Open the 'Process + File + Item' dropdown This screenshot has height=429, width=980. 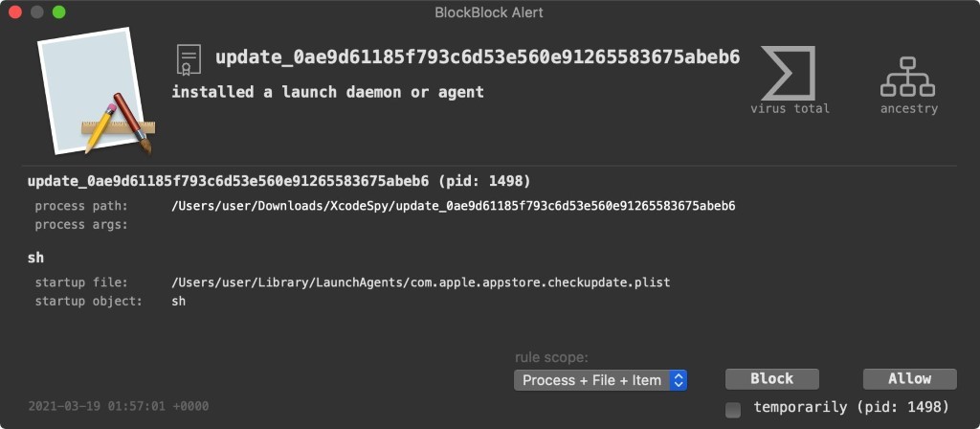[x=600, y=380]
